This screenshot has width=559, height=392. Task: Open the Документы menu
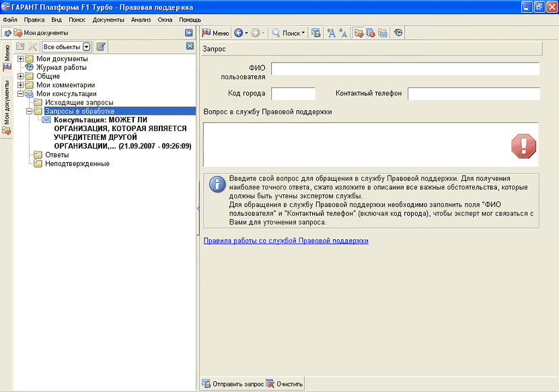(x=108, y=20)
